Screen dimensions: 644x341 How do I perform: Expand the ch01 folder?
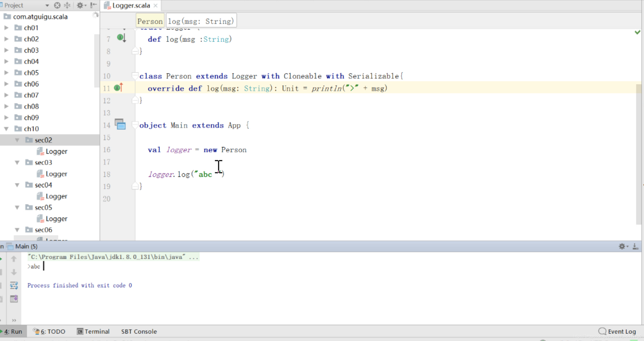(6, 28)
